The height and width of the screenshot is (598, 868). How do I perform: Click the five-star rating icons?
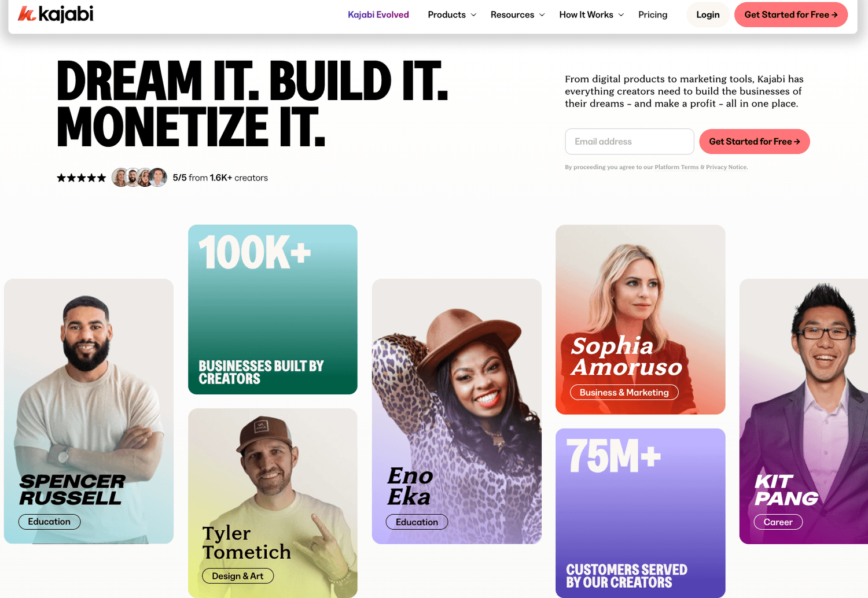(x=82, y=178)
